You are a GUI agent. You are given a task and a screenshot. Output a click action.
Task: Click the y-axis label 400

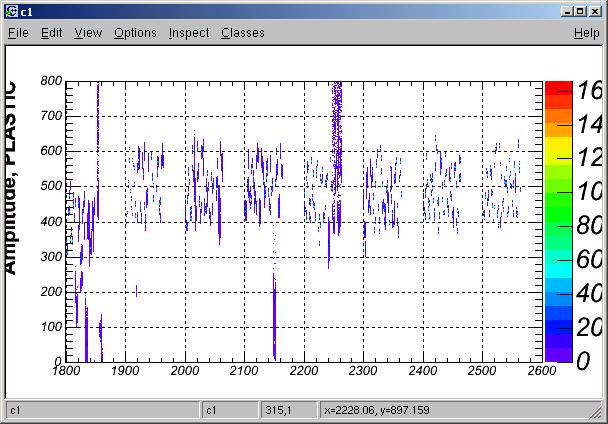[x=51, y=222]
